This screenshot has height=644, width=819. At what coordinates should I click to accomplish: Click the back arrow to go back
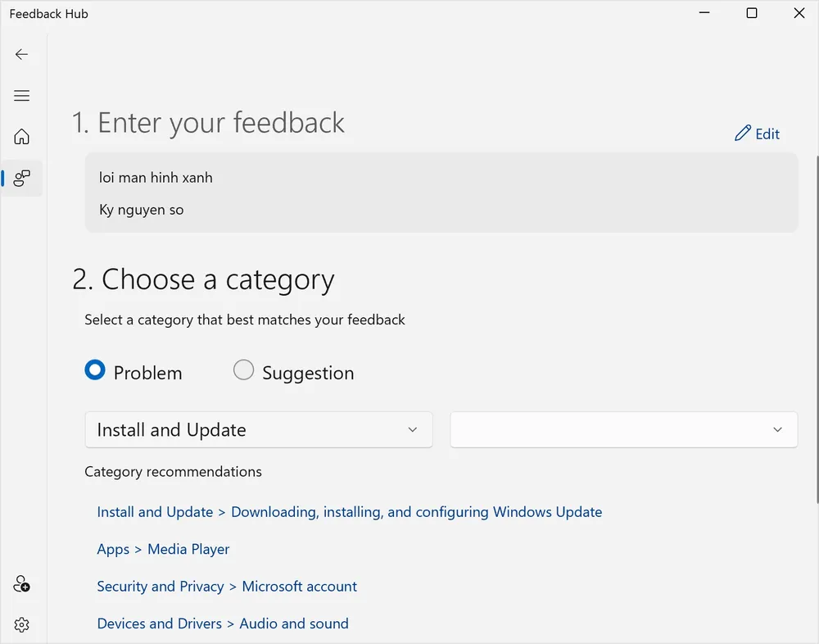21,54
